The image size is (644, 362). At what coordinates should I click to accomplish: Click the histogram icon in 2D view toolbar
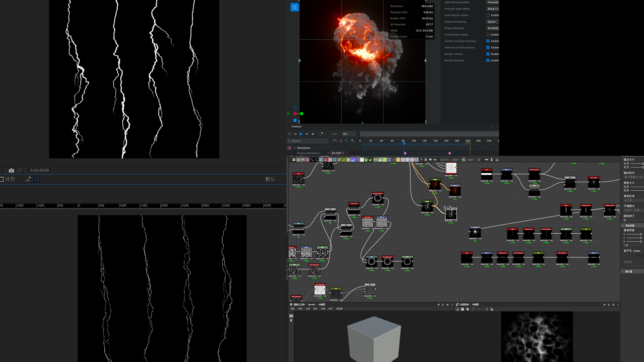(x=492, y=309)
